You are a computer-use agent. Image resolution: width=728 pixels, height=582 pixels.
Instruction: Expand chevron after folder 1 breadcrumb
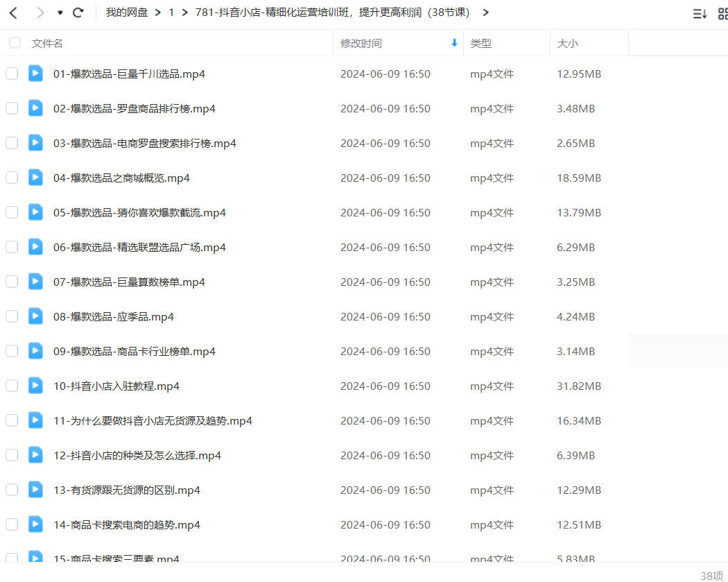pos(185,12)
